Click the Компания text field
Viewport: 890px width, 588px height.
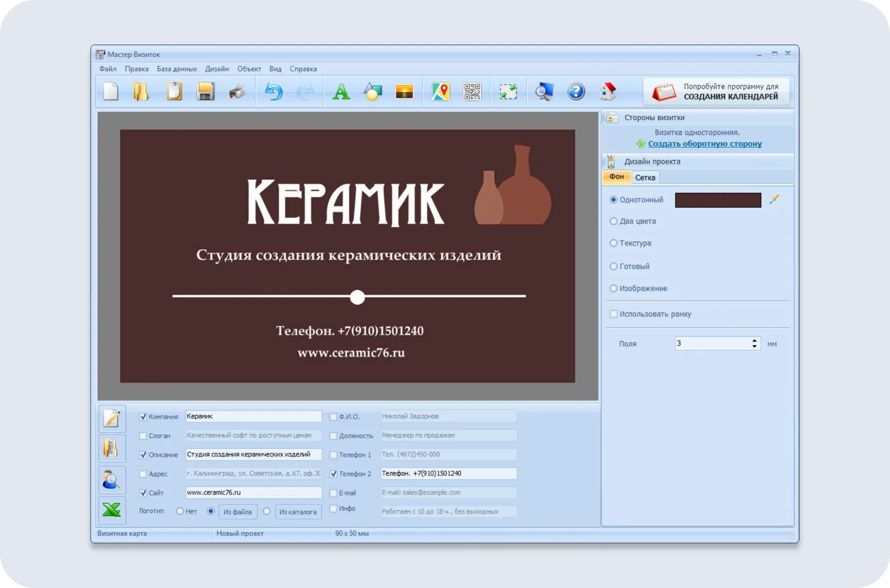pos(254,416)
